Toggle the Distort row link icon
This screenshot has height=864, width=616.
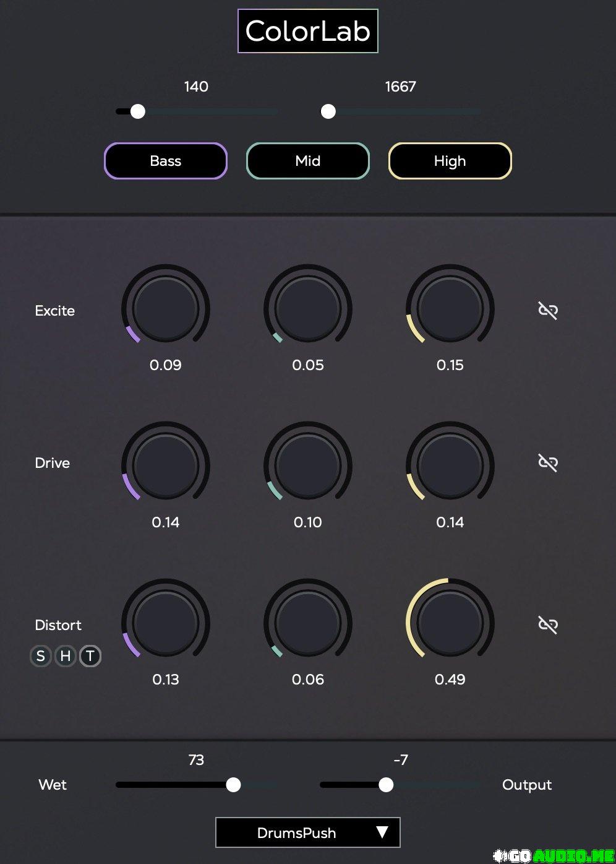[548, 625]
